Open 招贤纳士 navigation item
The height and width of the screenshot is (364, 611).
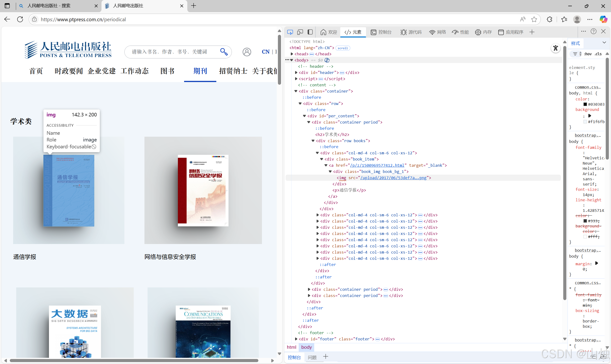tap(233, 71)
